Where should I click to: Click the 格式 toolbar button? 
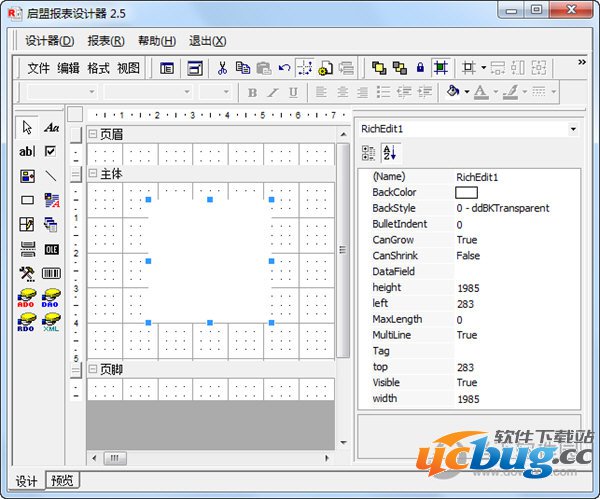coord(98,68)
